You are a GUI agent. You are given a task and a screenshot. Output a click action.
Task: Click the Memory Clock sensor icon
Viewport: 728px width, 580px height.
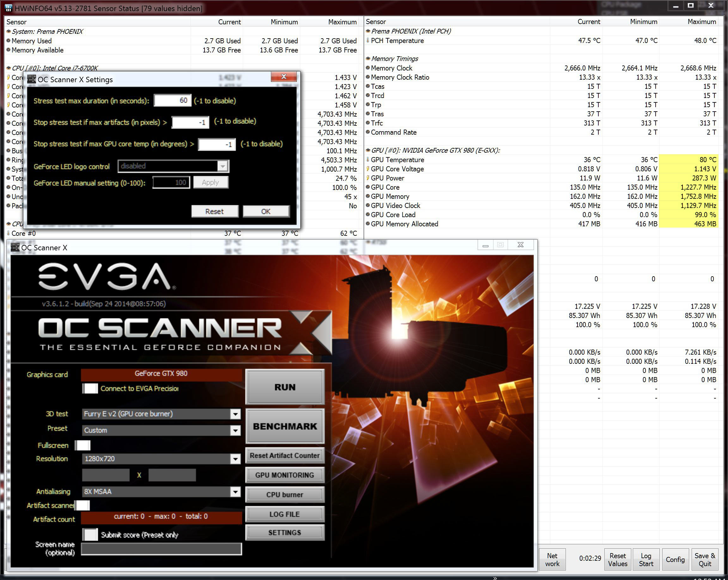[367, 68]
